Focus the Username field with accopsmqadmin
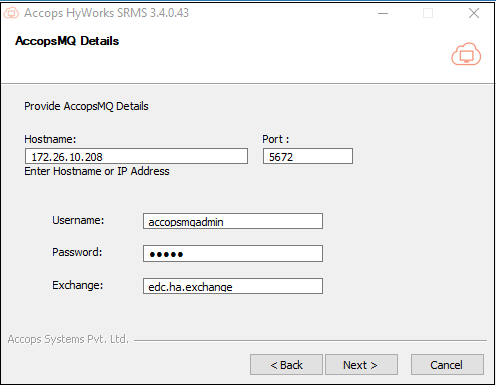496x385 pixels. click(233, 221)
